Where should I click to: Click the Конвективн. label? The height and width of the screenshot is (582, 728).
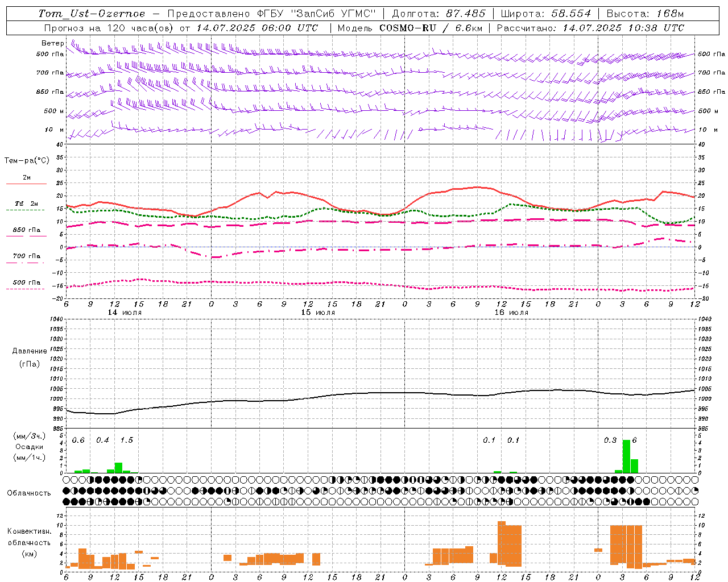pos(30,531)
